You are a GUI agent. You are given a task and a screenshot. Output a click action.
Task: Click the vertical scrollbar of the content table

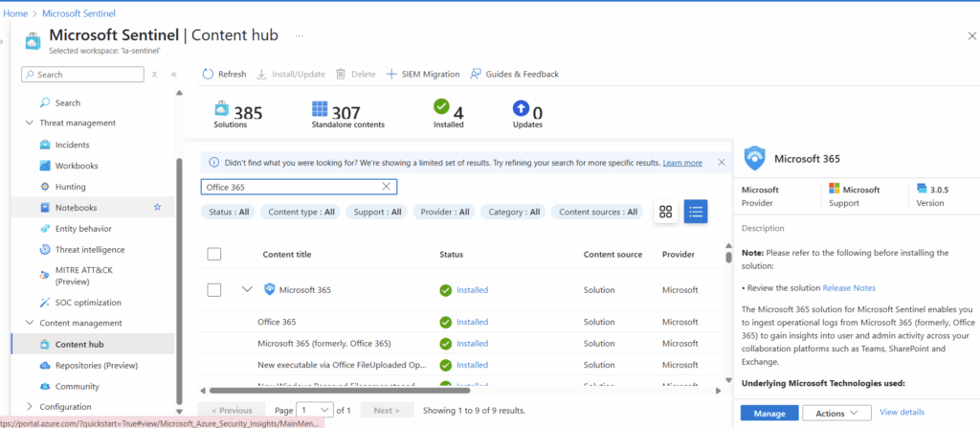point(728,257)
